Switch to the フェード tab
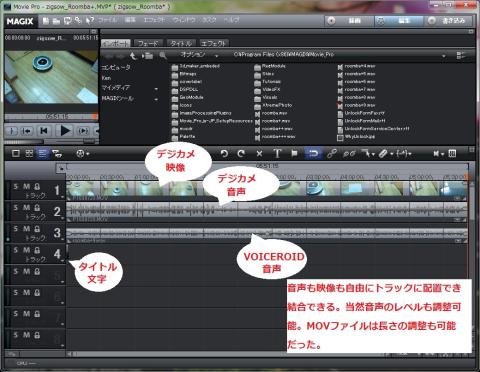 click(x=148, y=43)
